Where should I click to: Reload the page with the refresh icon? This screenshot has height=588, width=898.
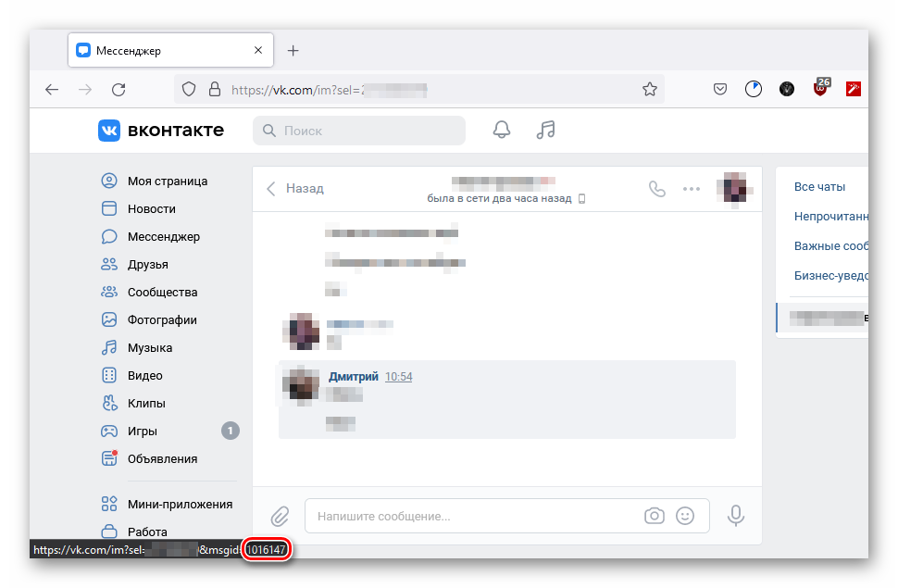(118, 90)
